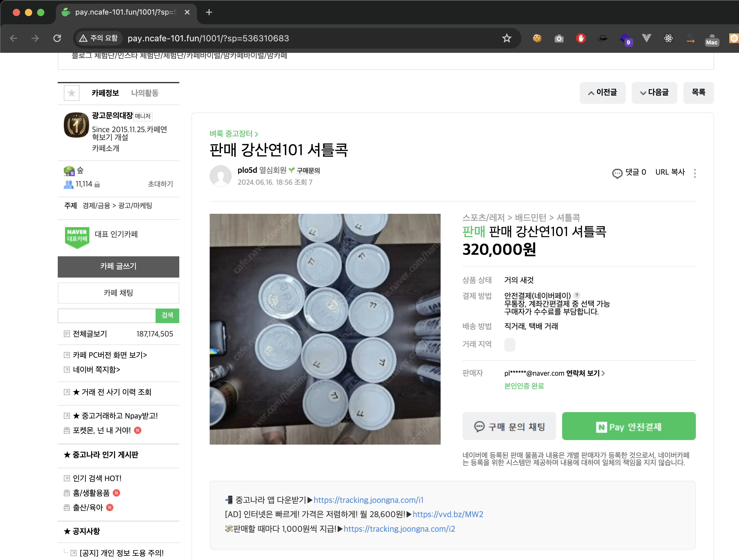This screenshot has height=560, width=739.
Task: Open joongna app download link i1
Action: tap(368, 500)
